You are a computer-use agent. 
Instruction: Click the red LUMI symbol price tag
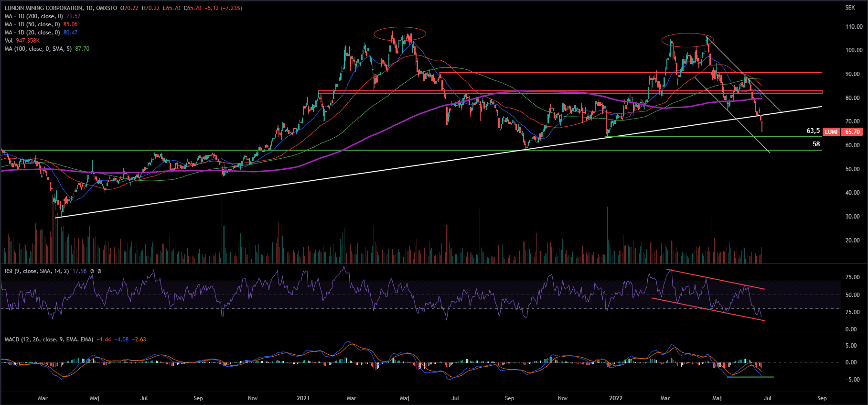[831, 132]
